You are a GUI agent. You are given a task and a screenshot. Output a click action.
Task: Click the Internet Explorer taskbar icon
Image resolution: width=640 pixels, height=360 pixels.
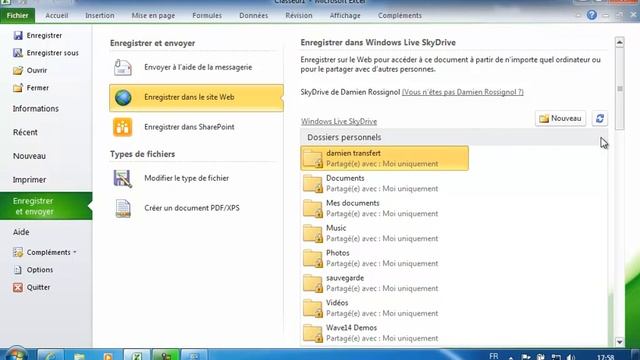(50, 355)
